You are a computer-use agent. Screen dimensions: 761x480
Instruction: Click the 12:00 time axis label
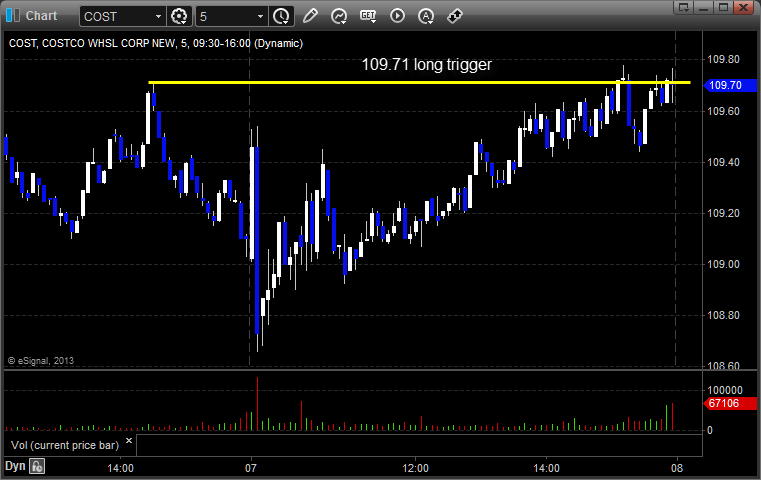pos(415,468)
